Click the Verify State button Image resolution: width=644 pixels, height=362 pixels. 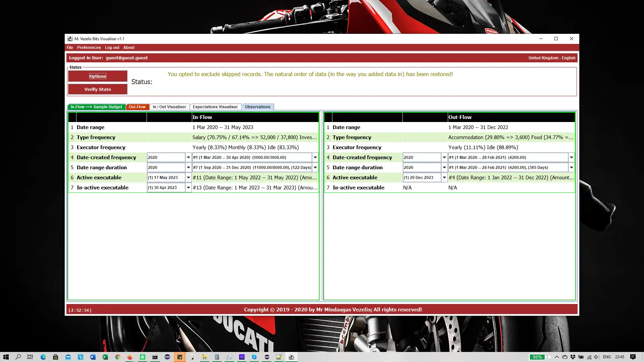(98, 89)
